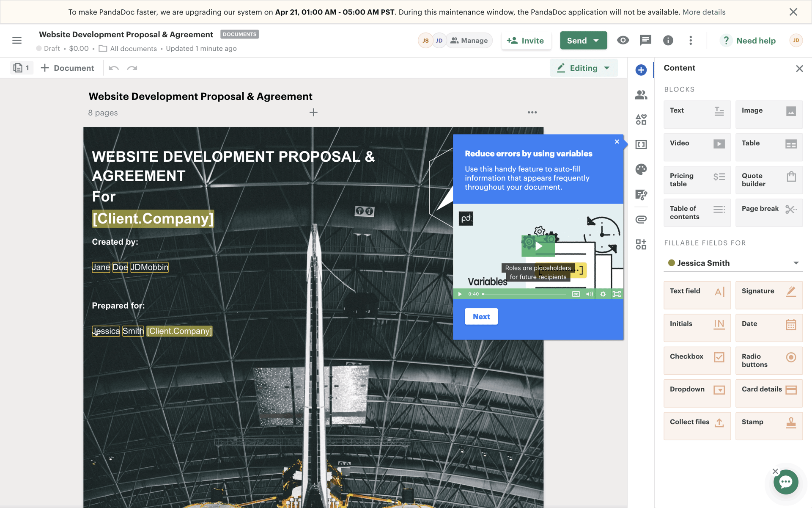
Task: Click the JD user avatar at top right
Action: point(796,40)
